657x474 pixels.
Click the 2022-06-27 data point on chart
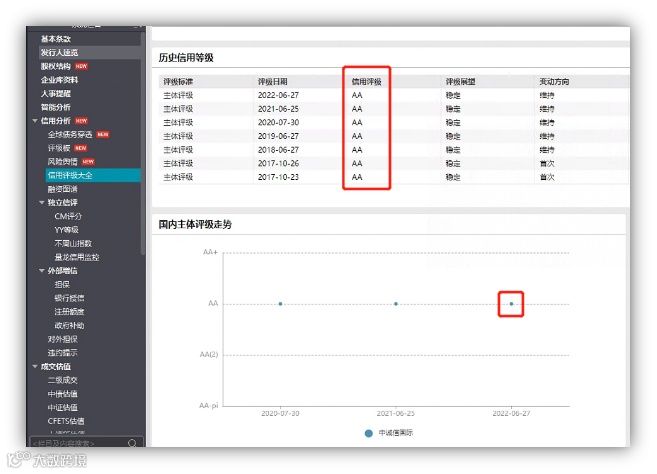pyautogui.click(x=511, y=304)
